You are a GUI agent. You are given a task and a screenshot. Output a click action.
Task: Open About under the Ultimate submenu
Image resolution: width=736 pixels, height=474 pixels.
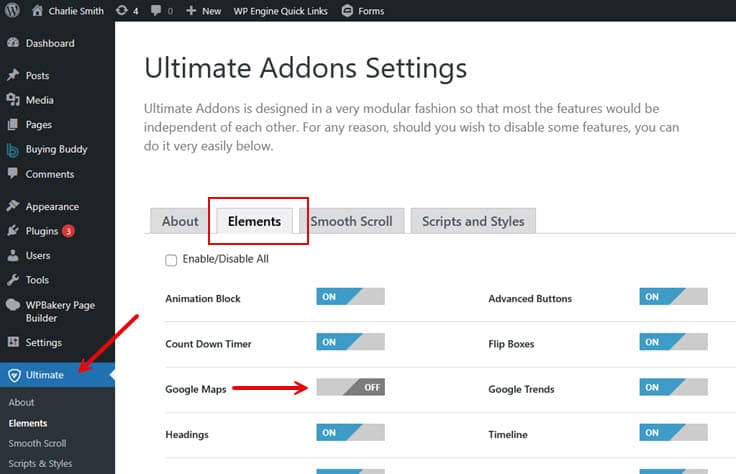tap(21, 402)
